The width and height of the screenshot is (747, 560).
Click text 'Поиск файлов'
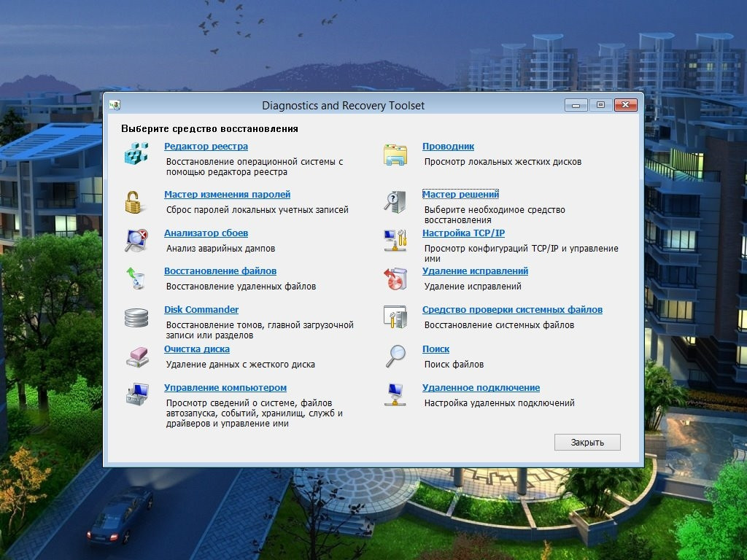454,365
